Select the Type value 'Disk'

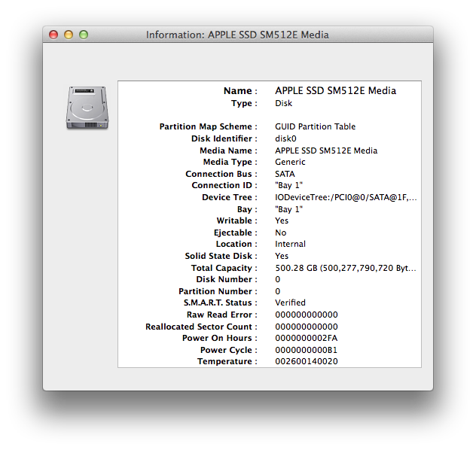(x=283, y=103)
